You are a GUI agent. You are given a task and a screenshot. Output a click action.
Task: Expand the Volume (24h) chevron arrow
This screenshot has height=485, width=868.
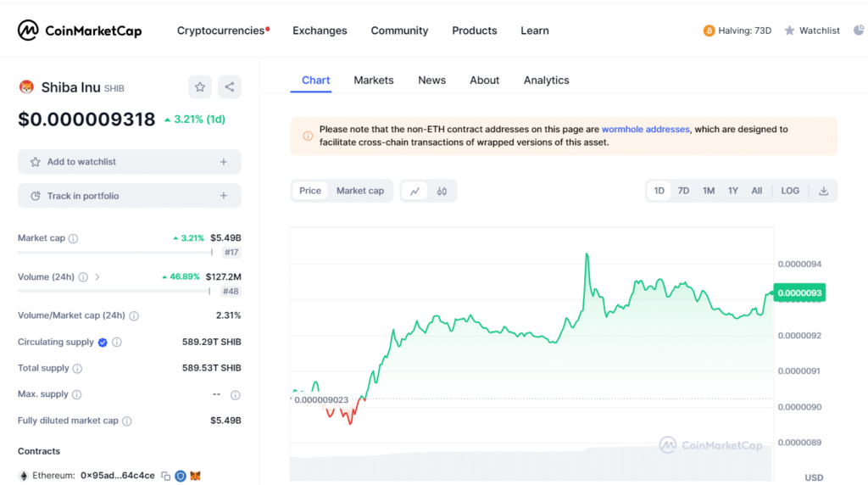(x=97, y=277)
